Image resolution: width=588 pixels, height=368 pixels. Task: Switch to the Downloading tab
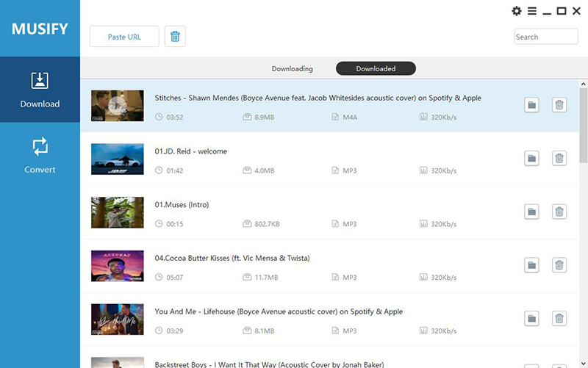pyautogui.click(x=292, y=68)
